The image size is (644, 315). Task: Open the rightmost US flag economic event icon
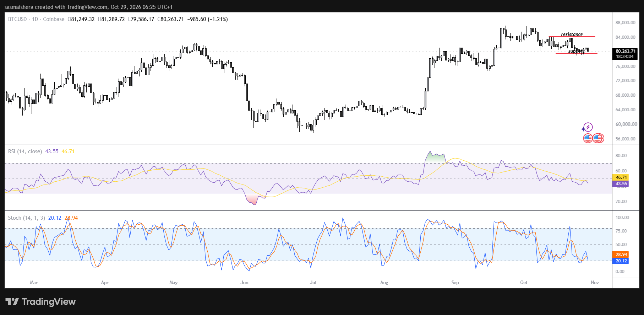tap(598, 138)
